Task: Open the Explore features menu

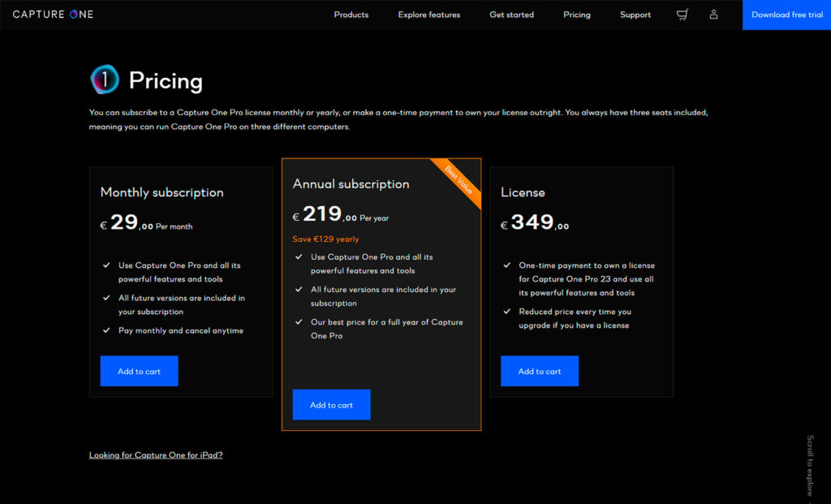Action: [428, 15]
